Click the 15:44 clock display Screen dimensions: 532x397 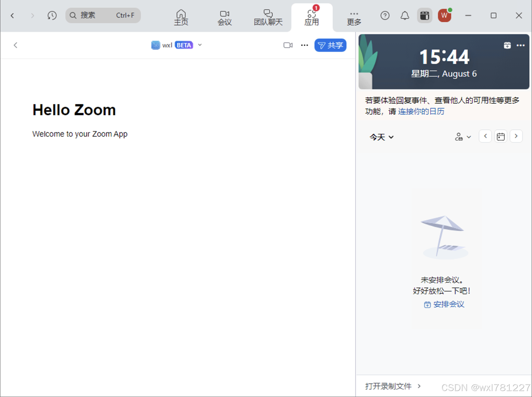(x=444, y=57)
